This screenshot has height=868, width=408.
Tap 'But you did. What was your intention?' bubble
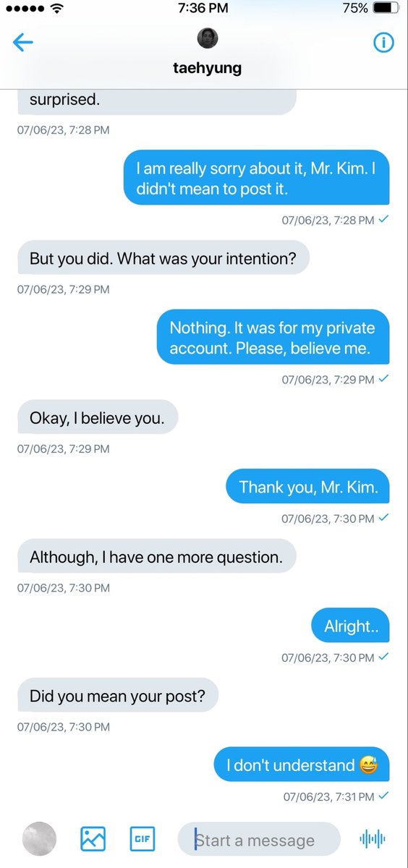point(163,258)
